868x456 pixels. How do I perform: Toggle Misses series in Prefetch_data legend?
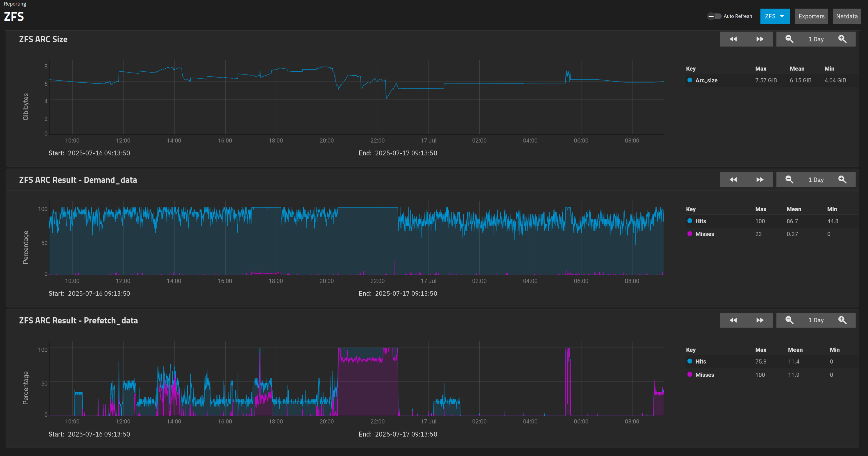(704, 375)
